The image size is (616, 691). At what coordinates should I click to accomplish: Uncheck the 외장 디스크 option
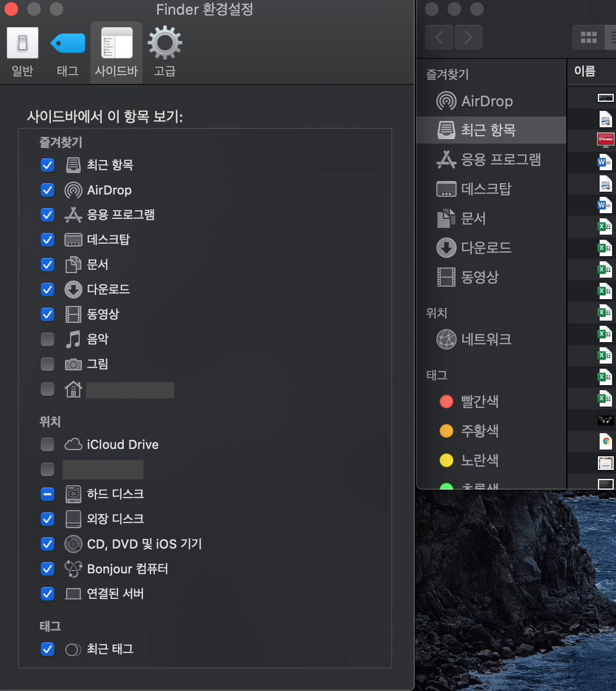click(47, 519)
